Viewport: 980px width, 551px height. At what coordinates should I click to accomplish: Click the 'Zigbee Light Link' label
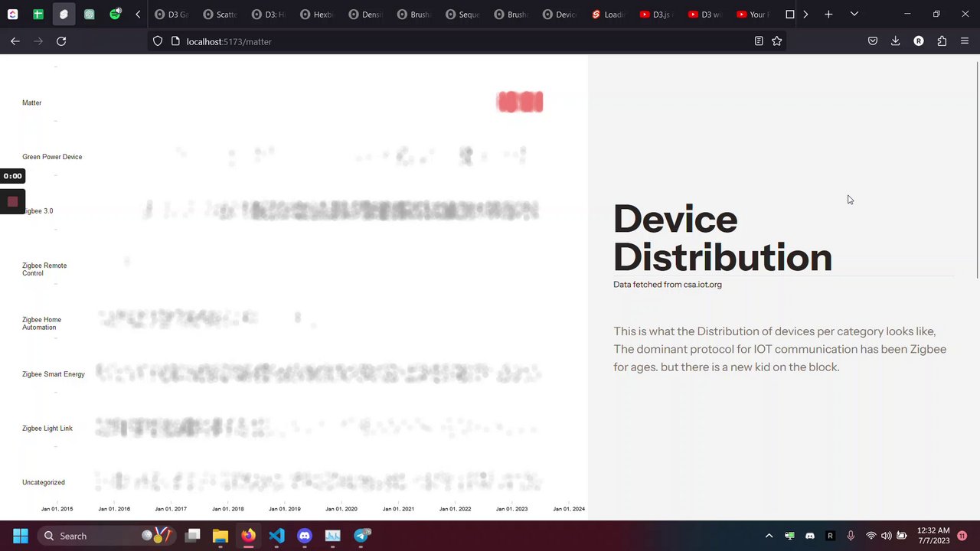point(47,429)
